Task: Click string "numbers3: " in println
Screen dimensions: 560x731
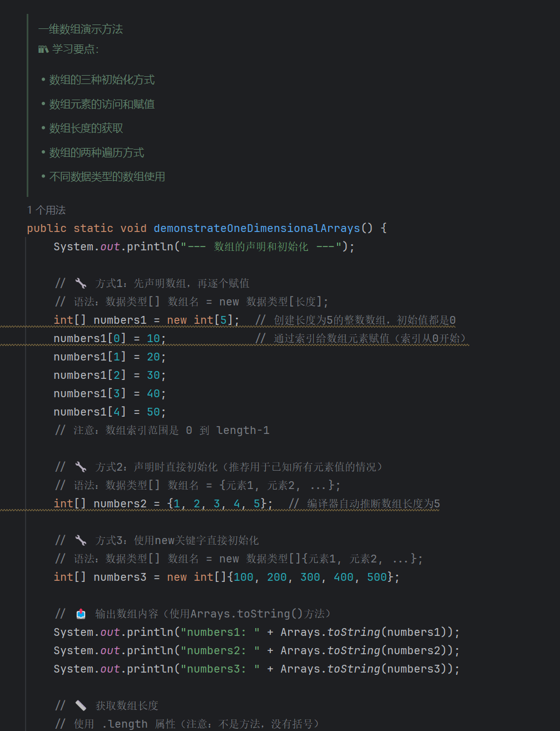Action: (x=220, y=669)
